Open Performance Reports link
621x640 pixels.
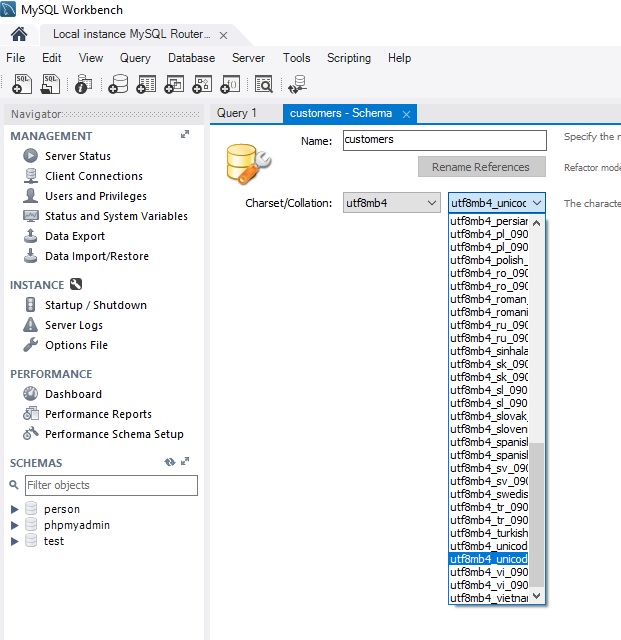98,414
